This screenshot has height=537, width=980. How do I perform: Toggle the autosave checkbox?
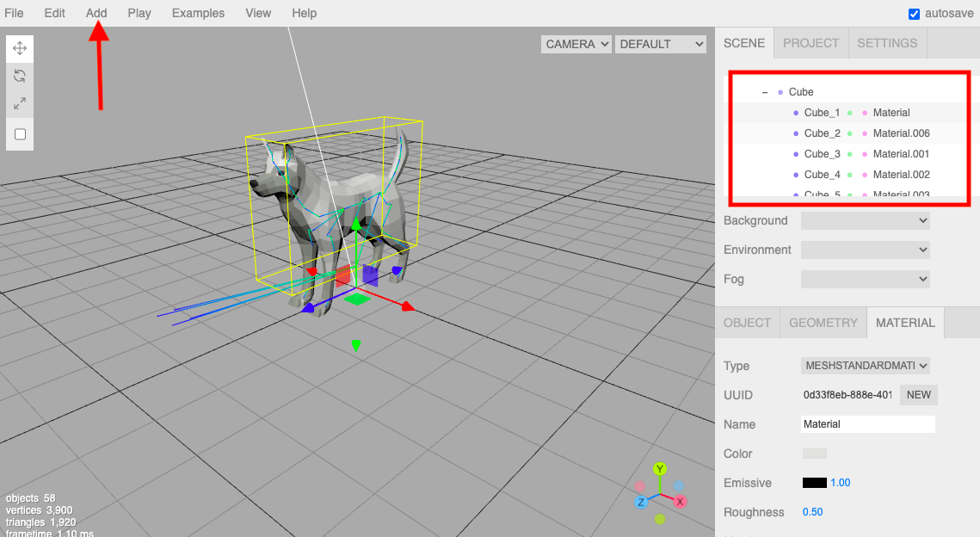click(x=915, y=14)
